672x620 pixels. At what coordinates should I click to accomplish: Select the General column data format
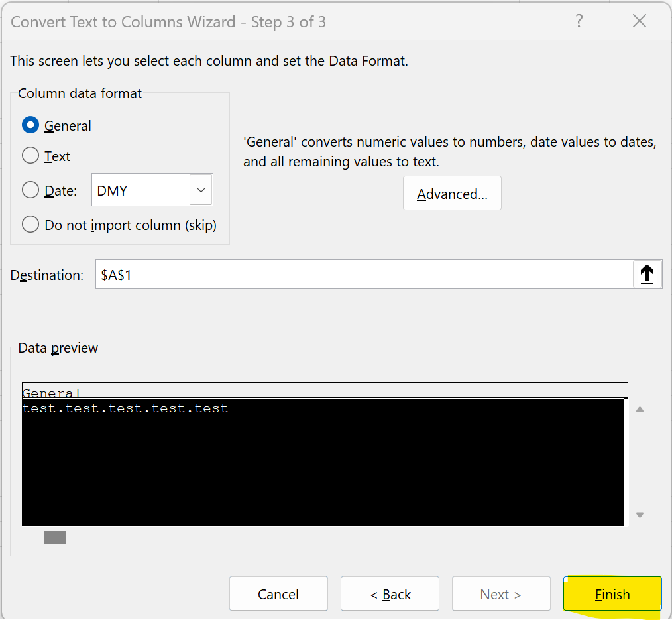pyautogui.click(x=30, y=125)
